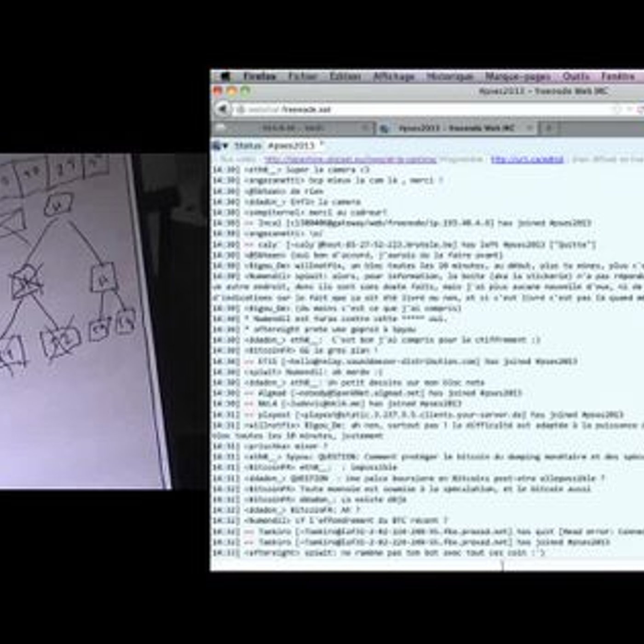Close the first browser tab
The height and width of the screenshot is (644, 644).
click(x=366, y=128)
